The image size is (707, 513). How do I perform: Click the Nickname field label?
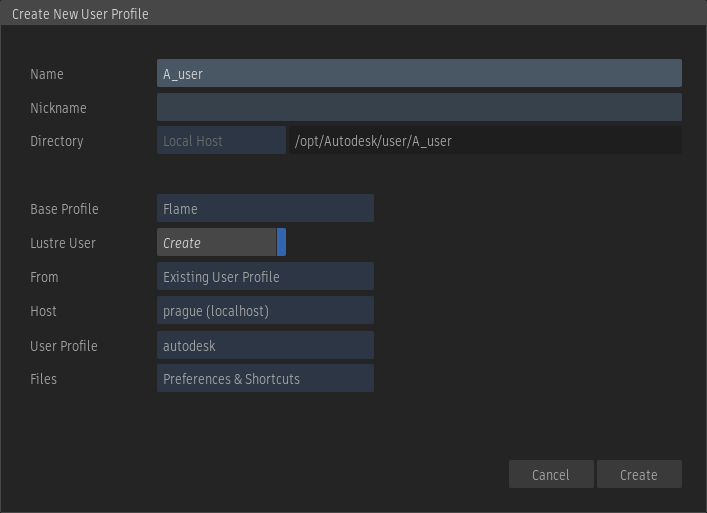(58, 108)
